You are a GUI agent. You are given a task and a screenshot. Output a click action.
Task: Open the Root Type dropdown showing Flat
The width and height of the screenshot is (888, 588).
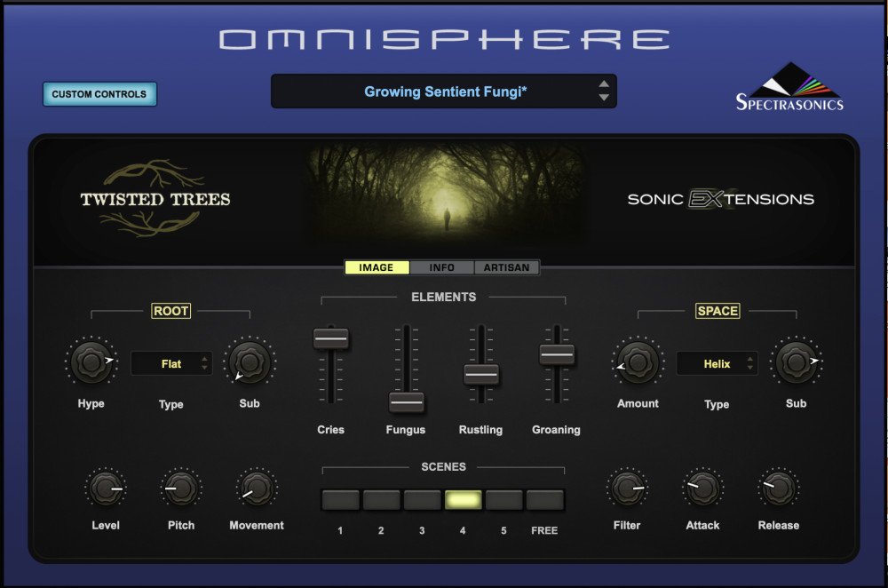[171, 363]
